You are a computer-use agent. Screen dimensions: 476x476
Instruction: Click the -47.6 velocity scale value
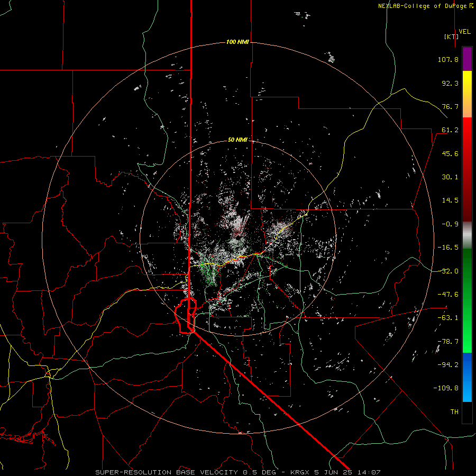448,295
